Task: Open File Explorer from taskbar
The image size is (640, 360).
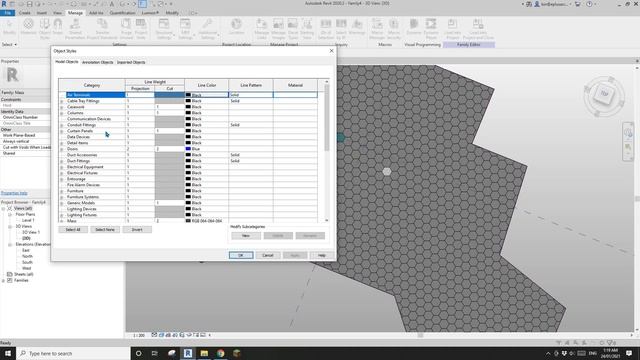Action: 204,353
